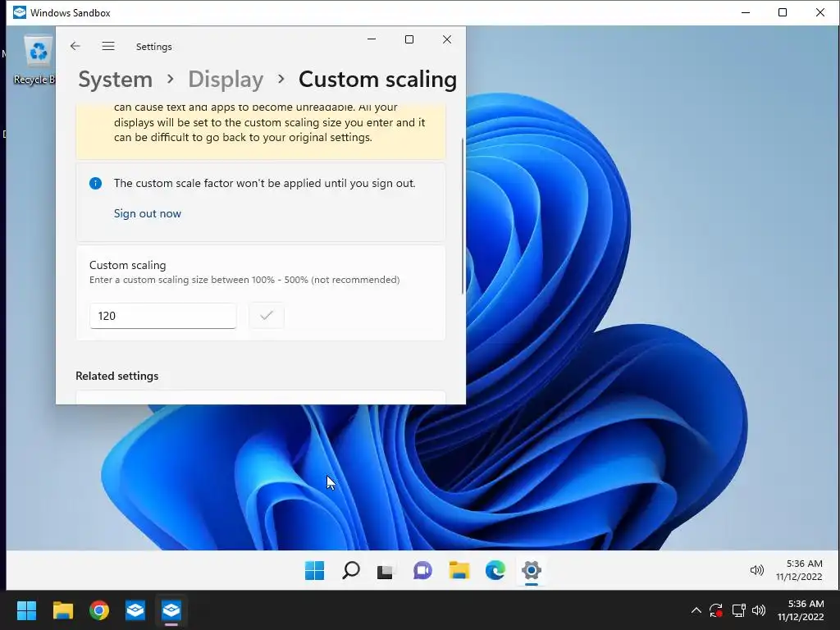Click the Windows Sandbox title bar icon
Viewport: 840px width, 630px height.
(20, 12)
